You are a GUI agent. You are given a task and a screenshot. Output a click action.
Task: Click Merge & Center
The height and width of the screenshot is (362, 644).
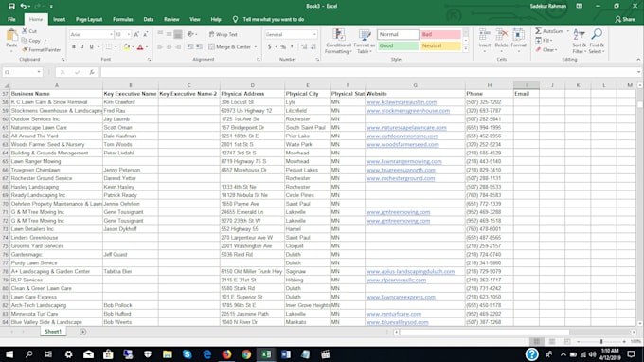pos(229,46)
